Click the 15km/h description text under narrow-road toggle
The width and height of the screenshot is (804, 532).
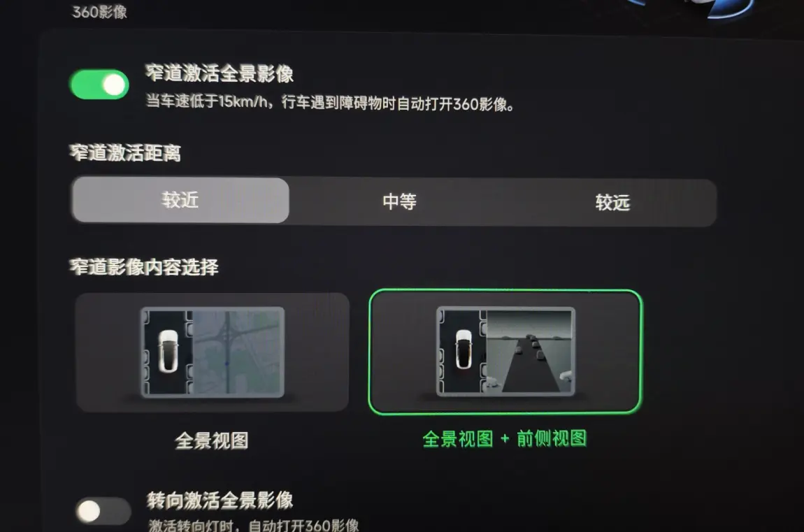point(330,103)
